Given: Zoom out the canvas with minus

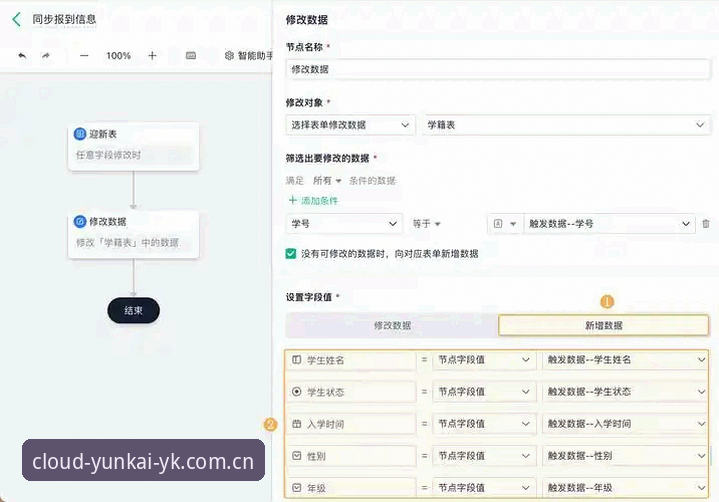Looking at the screenshot, I should click(x=84, y=56).
